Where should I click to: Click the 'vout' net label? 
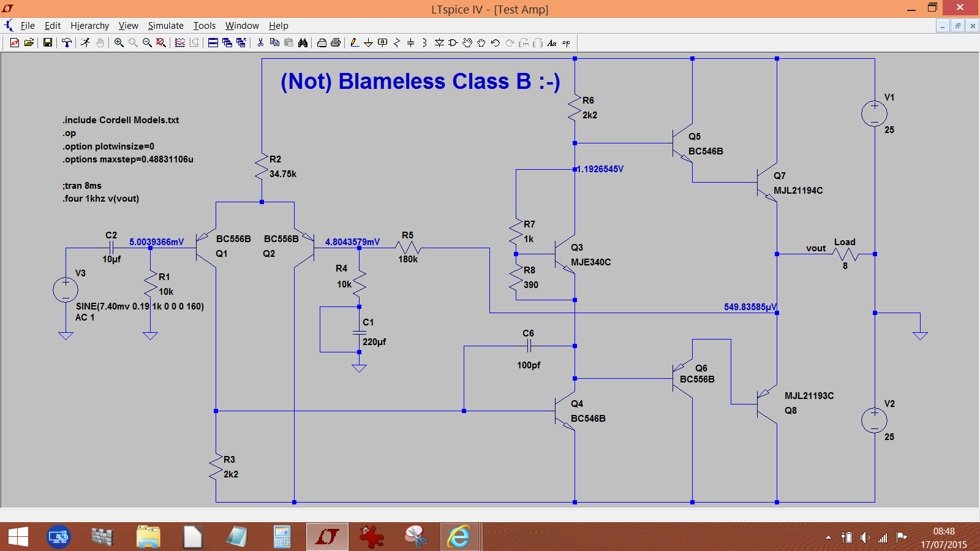(816, 248)
